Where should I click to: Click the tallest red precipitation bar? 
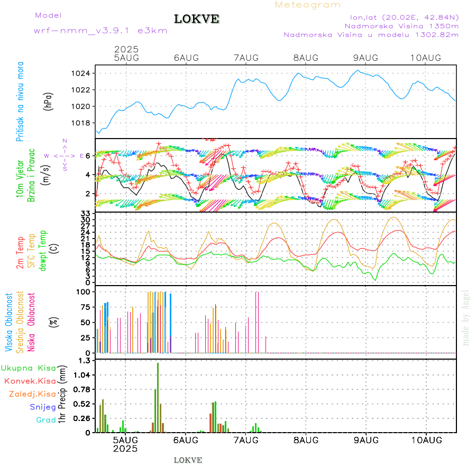(x=158, y=397)
